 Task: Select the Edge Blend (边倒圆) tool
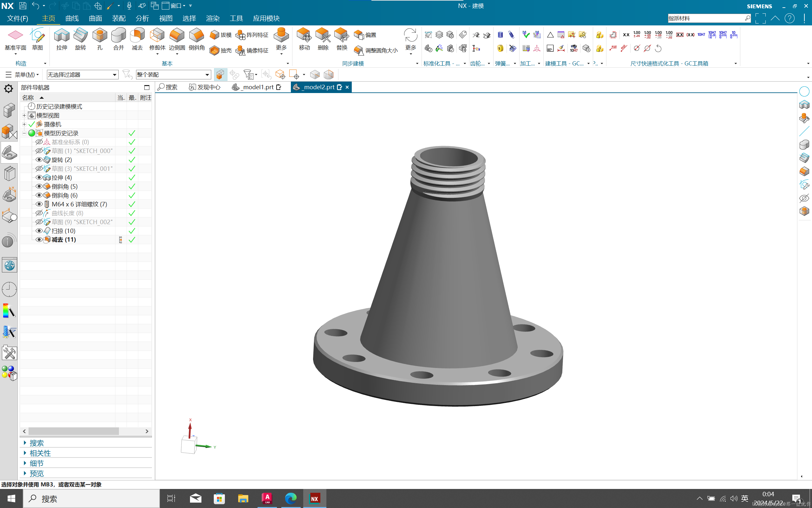tap(177, 39)
